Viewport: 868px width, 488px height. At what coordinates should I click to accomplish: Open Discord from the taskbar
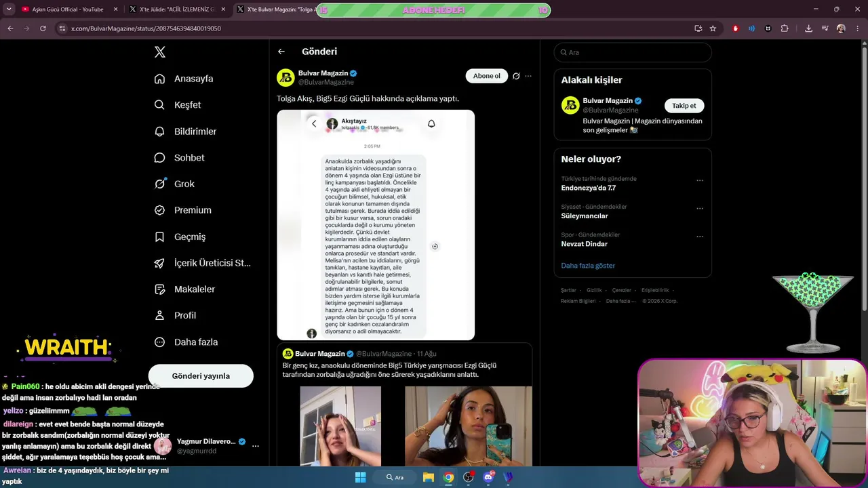tap(488, 477)
